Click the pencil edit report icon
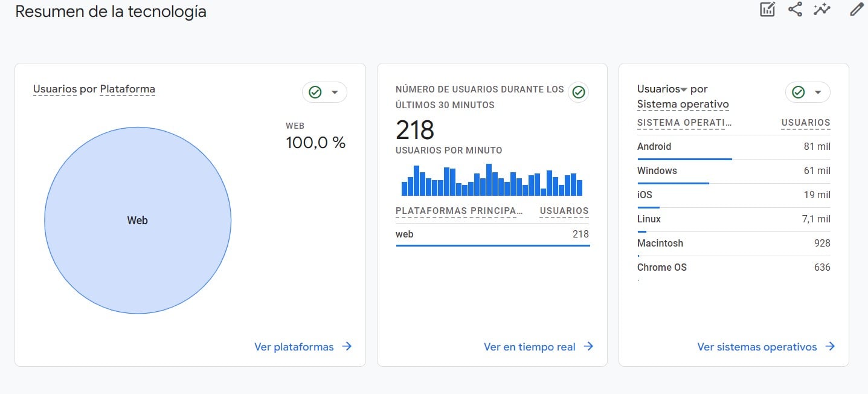The image size is (868, 394). [856, 9]
